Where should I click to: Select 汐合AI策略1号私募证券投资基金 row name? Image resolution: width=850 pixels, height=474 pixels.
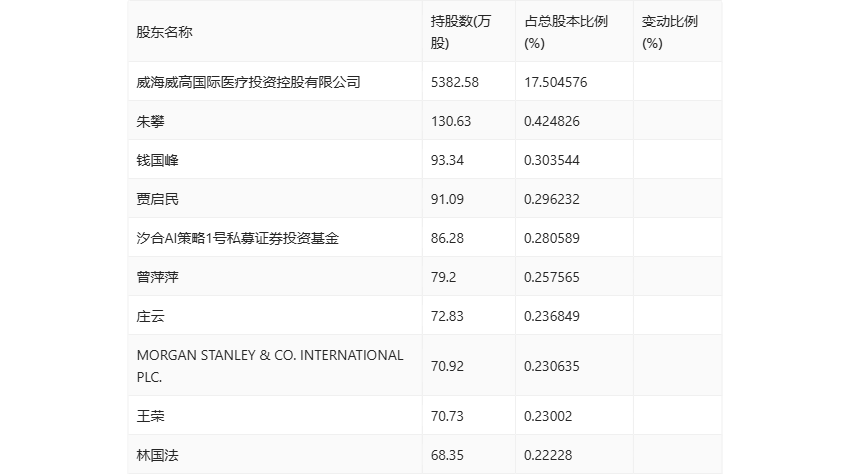[237, 238]
